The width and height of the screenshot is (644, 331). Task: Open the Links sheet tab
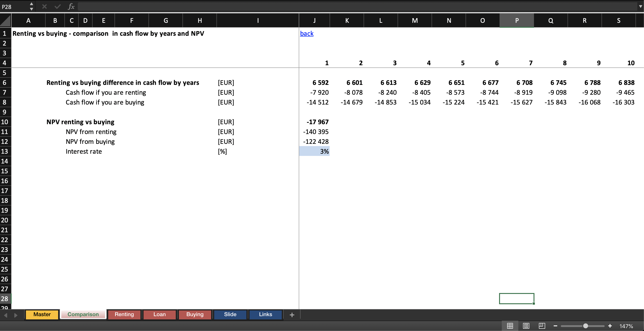[x=265, y=314]
